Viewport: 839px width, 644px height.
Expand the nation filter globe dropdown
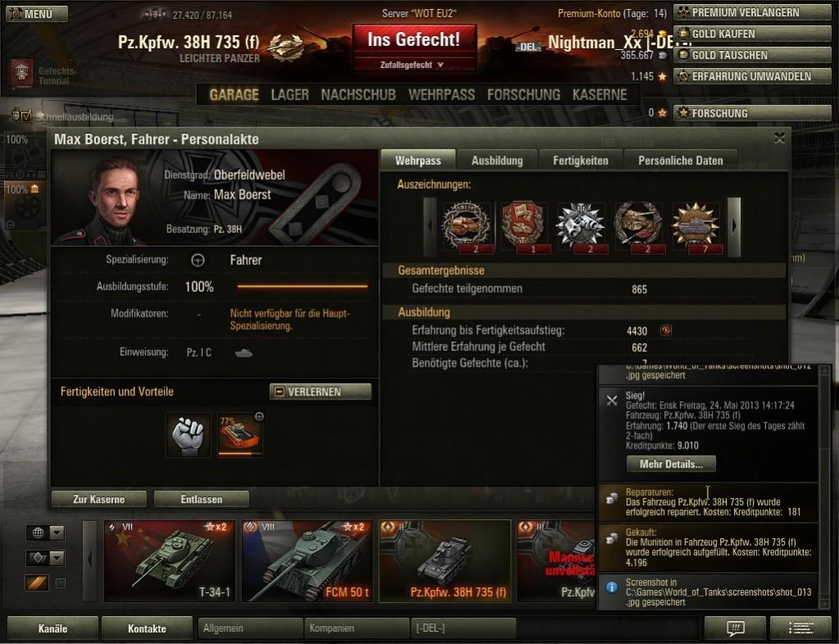[x=45, y=532]
